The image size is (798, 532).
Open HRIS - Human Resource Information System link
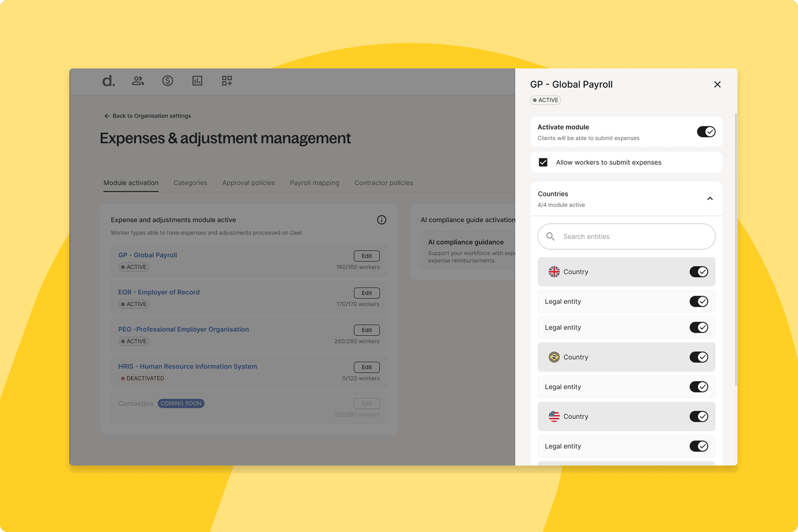pos(188,366)
